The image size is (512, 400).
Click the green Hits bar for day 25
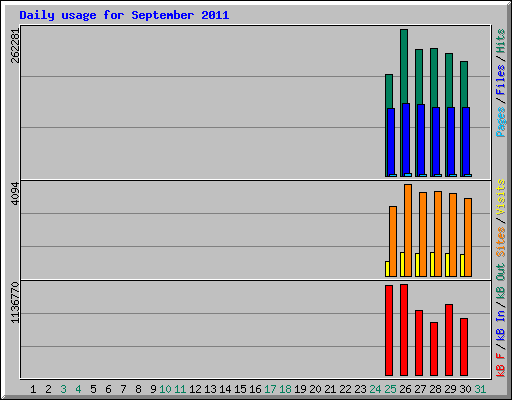[x=389, y=91]
